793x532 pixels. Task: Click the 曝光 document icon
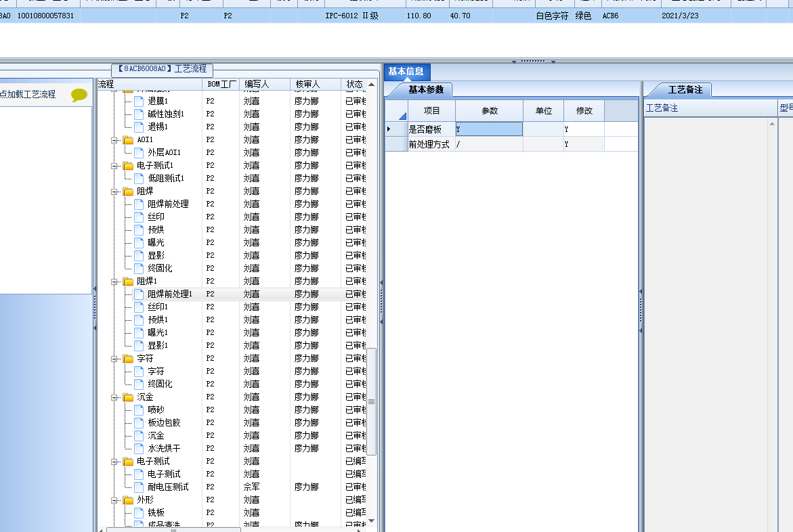pyautogui.click(x=139, y=242)
